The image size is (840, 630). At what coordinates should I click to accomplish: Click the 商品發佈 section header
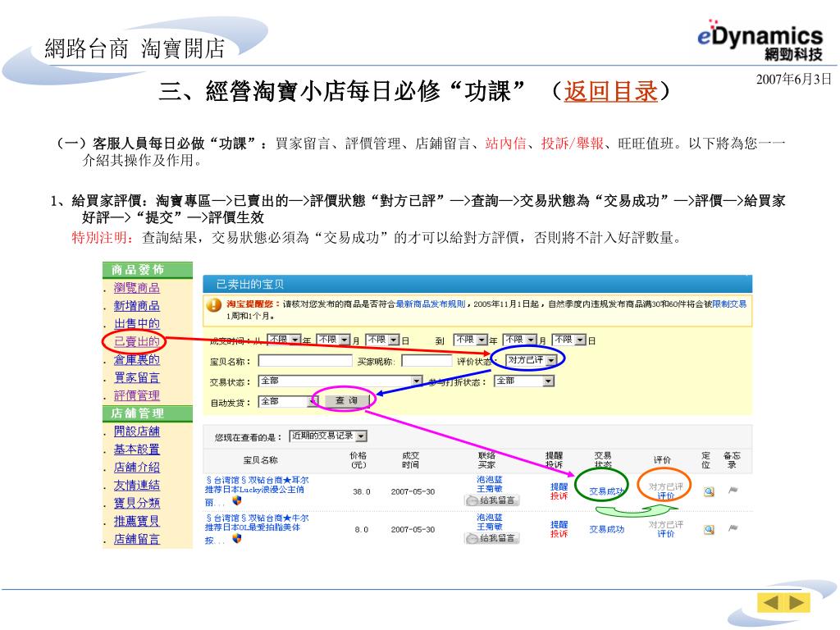pyautogui.click(x=148, y=270)
